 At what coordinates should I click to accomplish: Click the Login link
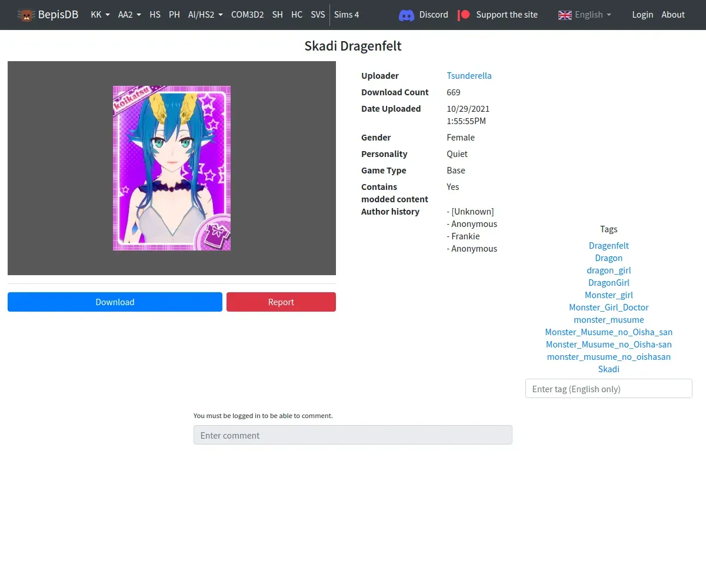pyautogui.click(x=642, y=15)
